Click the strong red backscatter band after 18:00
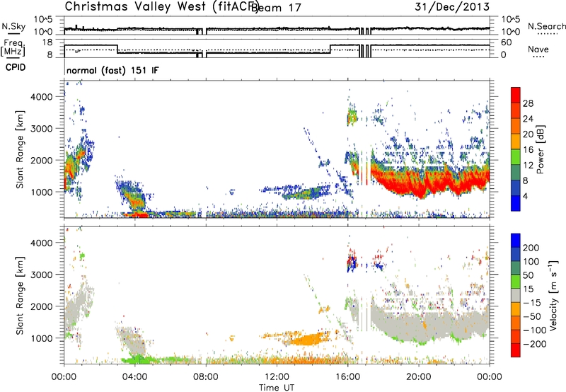 click(429, 182)
